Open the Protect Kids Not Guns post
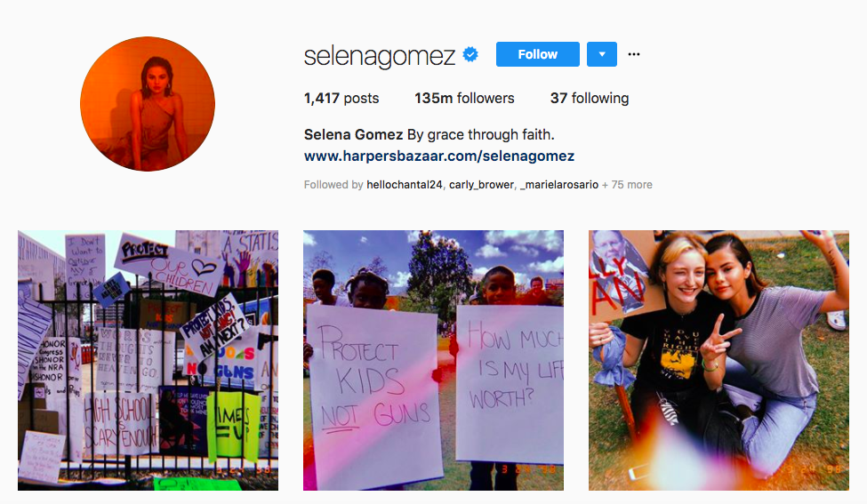867x504 pixels. point(434,360)
